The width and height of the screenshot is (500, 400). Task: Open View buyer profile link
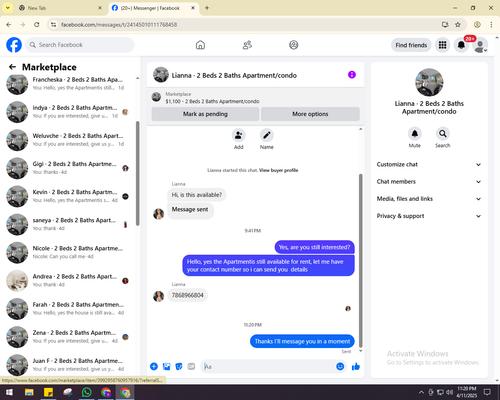(x=279, y=170)
